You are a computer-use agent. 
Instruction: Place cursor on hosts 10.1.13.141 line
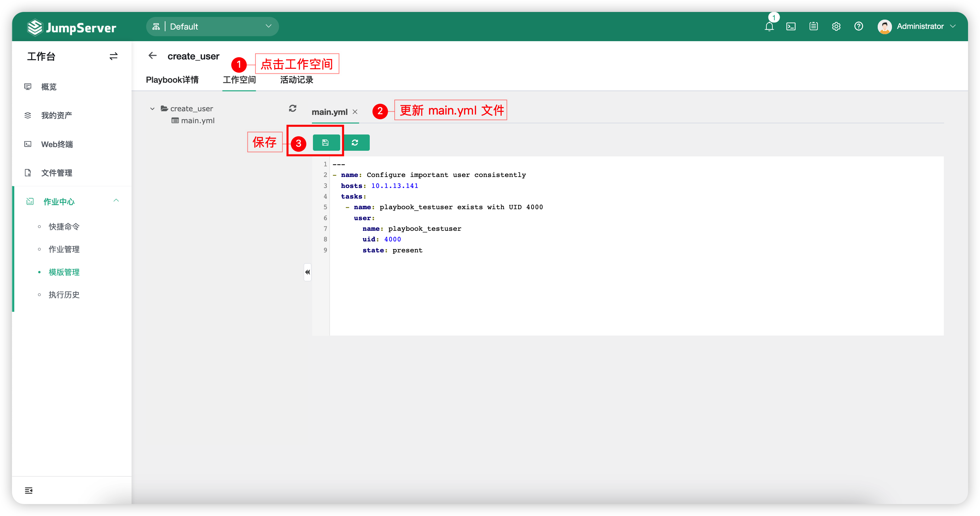point(379,186)
